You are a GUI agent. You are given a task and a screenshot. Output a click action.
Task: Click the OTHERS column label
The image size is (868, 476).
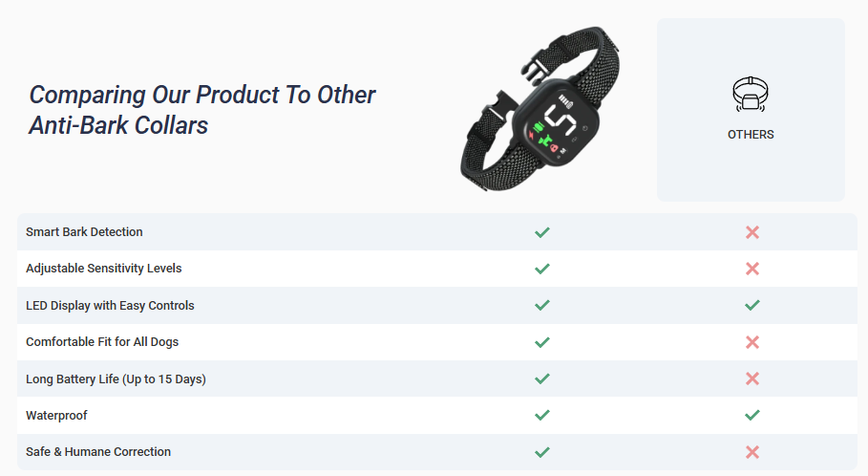click(x=751, y=135)
